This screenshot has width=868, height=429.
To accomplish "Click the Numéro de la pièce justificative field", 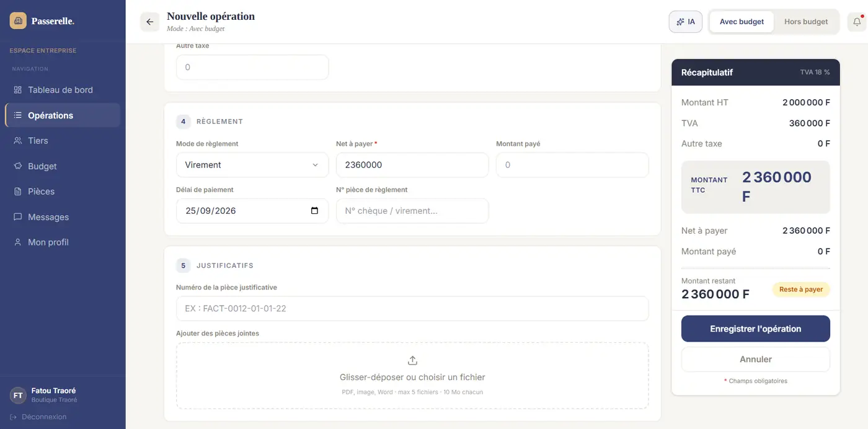I will [412, 308].
